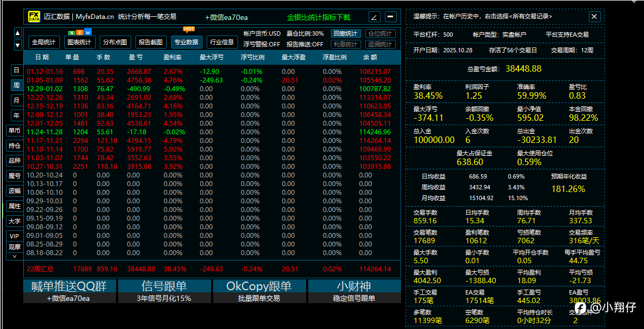Click balance value 114264.14 in 11.17-11.21 row
Viewport: 644px width, 329px height.
pos(375,141)
